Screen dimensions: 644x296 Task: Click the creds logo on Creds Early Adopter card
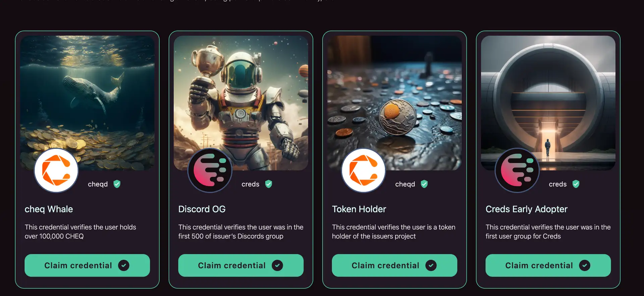coord(517,170)
